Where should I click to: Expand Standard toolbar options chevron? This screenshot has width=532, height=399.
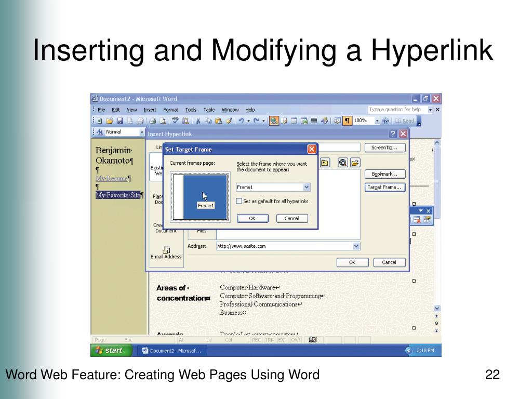(x=419, y=121)
